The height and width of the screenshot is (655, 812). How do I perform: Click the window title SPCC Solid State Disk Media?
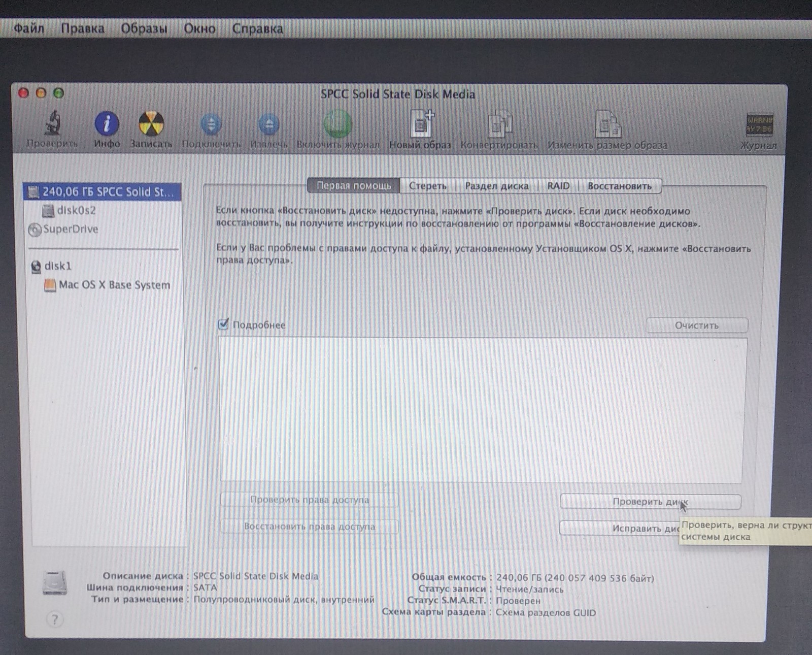click(x=398, y=94)
